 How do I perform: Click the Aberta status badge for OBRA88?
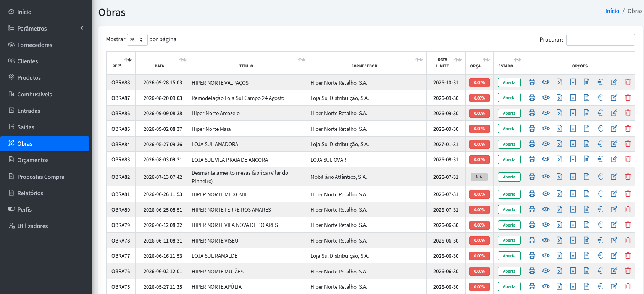(509, 82)
